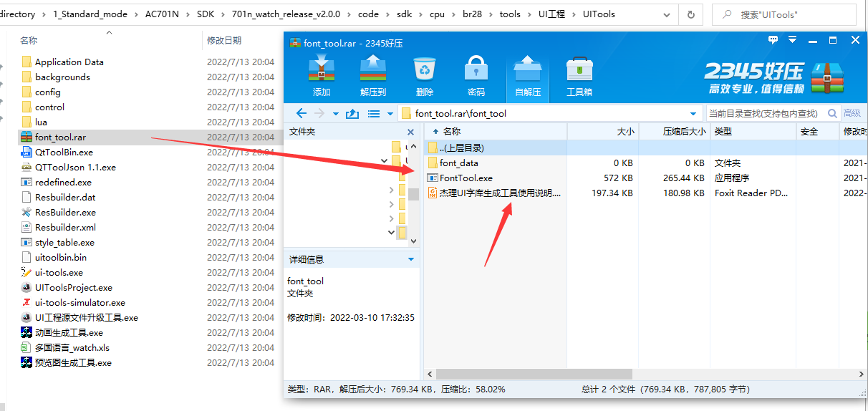Open the 工具箱 (Toolbox) icon
This screenshot has width=868, height=411.
(579, 69)
